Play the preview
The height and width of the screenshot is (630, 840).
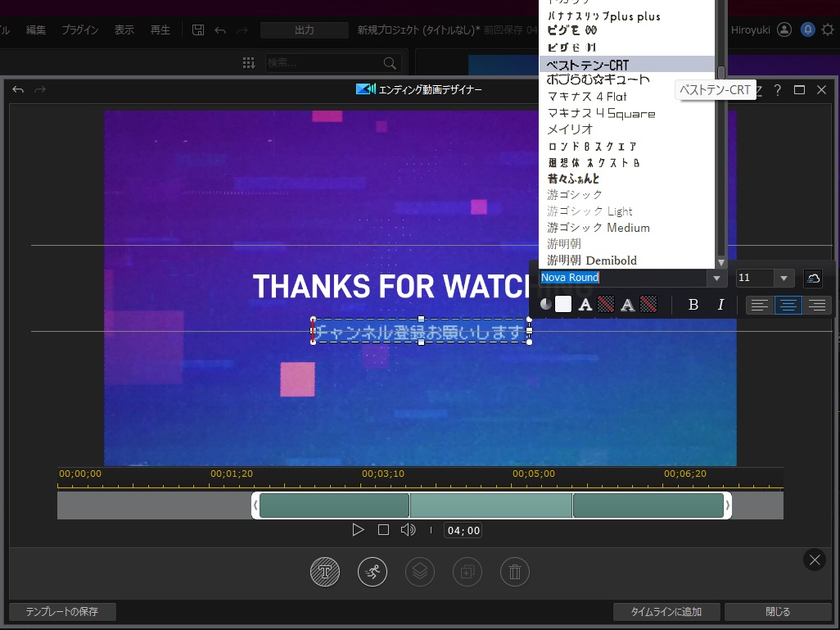(358, 530)
